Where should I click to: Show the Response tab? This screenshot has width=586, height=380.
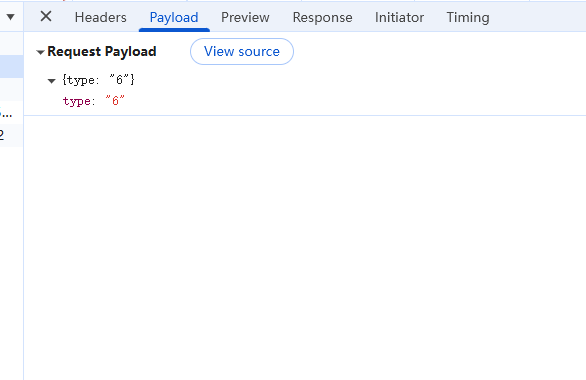(x=322, y=17)
